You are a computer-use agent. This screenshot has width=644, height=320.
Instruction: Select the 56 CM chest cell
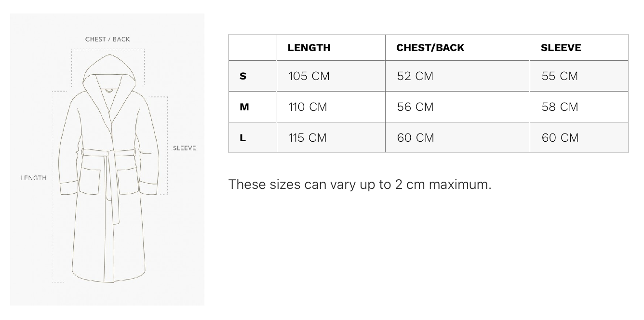click(x=457, y=107)
